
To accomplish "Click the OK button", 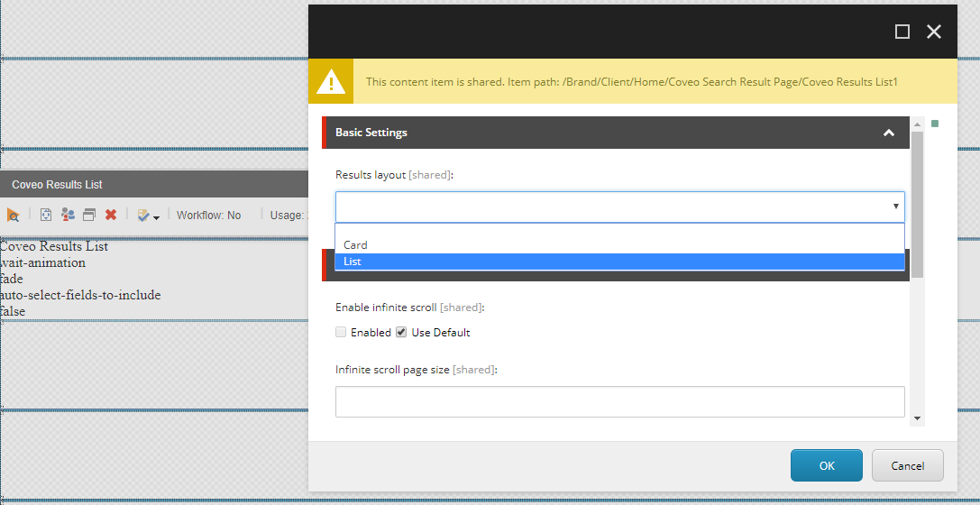I will (826, 465).
